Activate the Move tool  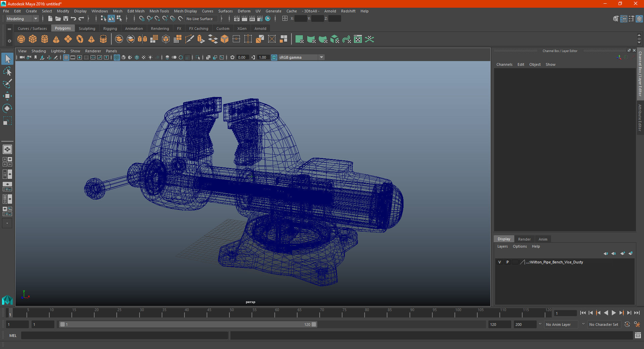pos(7,96)
